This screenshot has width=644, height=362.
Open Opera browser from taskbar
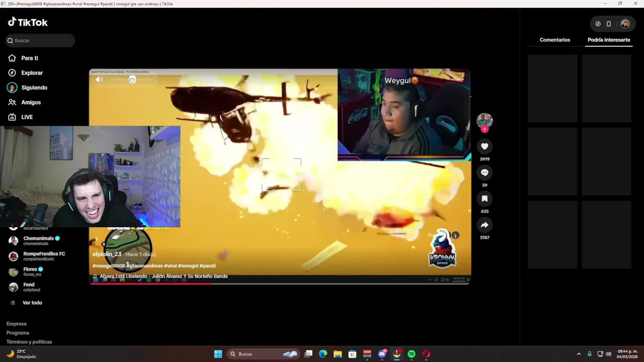pos(426,354)
